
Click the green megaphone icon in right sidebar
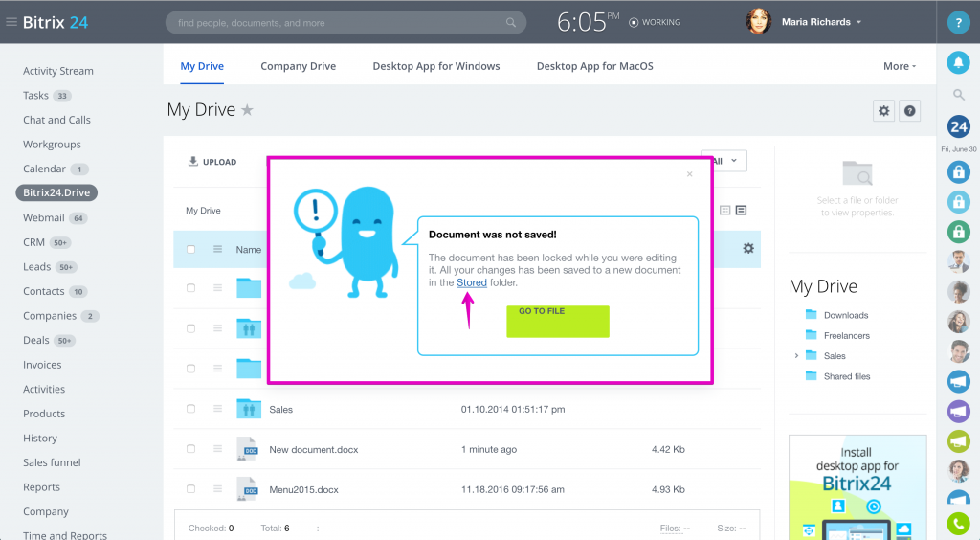(958, 441)
